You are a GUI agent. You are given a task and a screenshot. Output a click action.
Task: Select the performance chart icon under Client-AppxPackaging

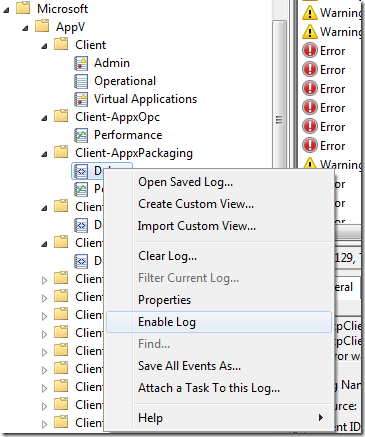[x=81, y=189]
